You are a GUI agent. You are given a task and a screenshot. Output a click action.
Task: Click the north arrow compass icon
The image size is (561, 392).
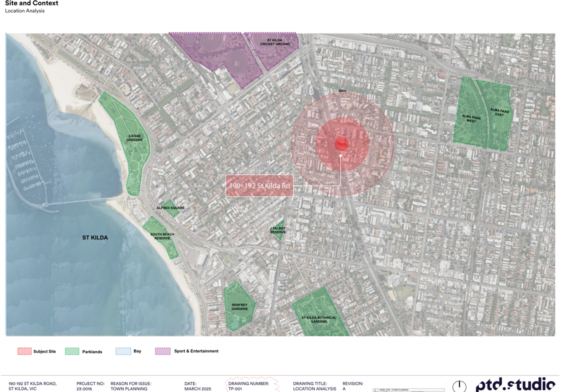tap(459, 386)
